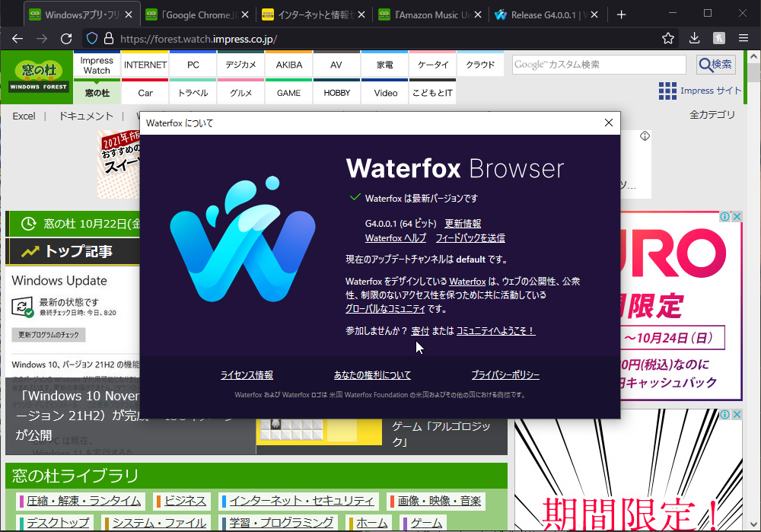
Task: Click the clock icon beside 窓の杜 10月22日
Action: (27, 224)
